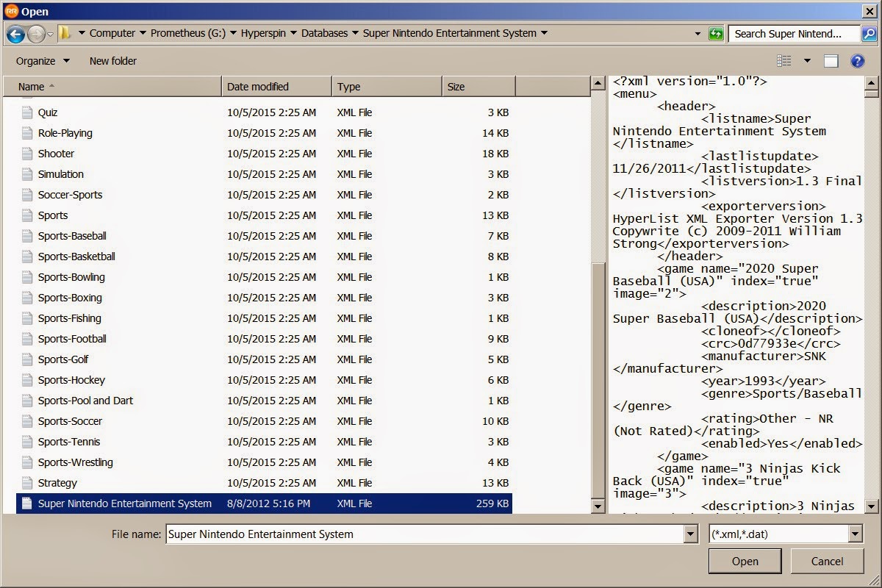Click the XML file icon beside Strategy
This screenshot has width=882, height=588.
[26, 483]
